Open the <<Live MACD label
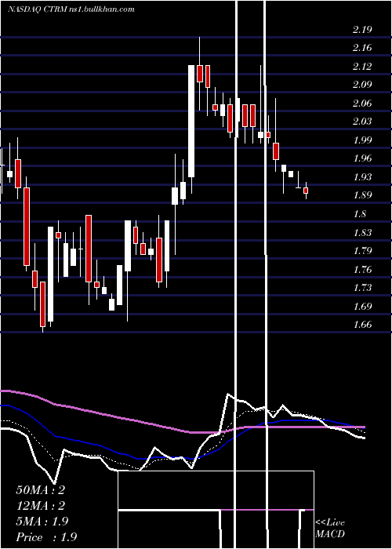 click(330, 529)
